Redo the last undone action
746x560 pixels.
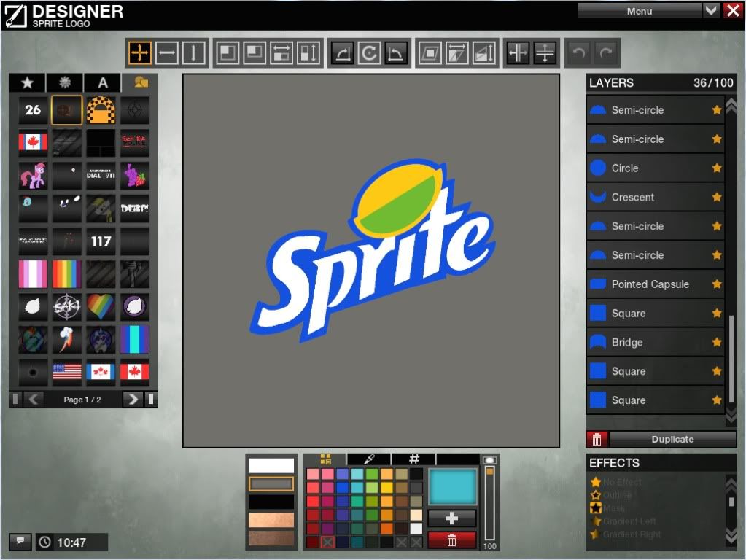coord(606,52)
